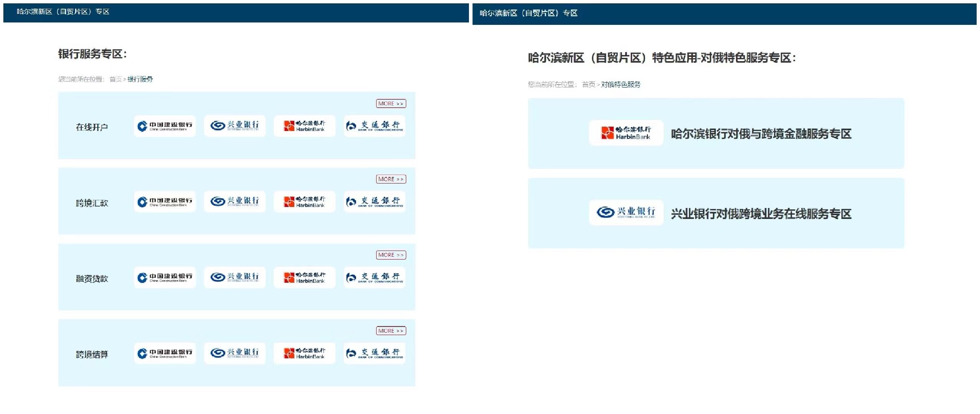980x414 pixels.
Task: Click right header 哈尔滨新区（自贸片区）专区 title
Action: pyautogui.click(x=529, y=13)
